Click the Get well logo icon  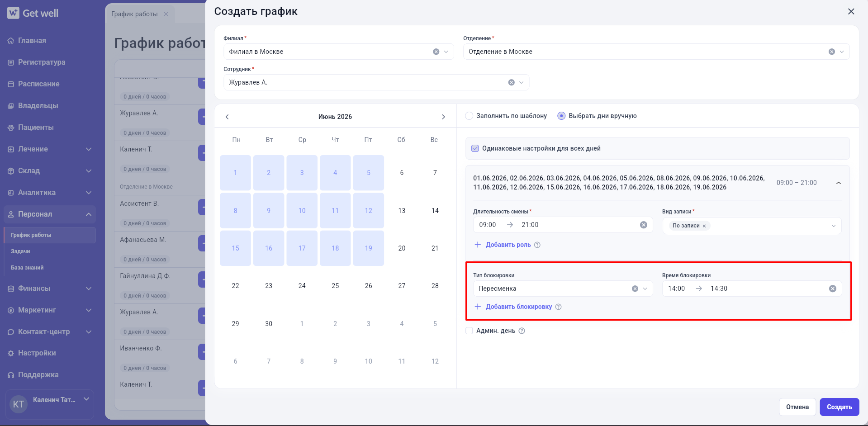13,13
